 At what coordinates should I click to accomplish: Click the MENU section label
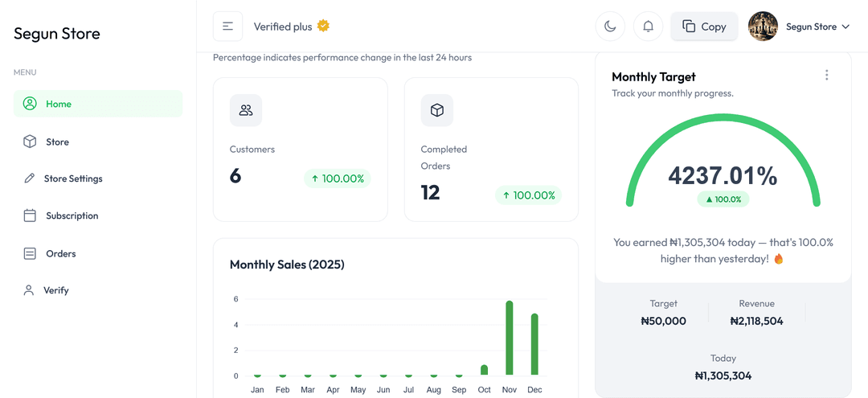tap(25, 72)
